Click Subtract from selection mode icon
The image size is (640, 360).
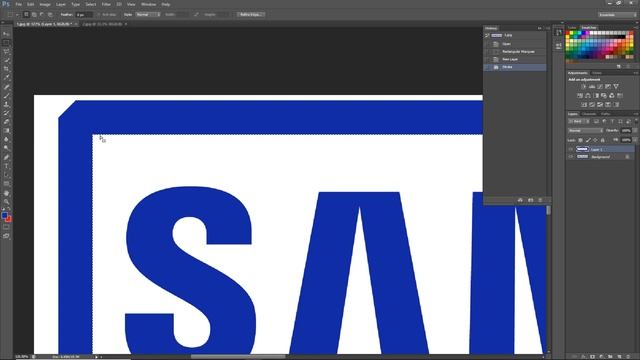42,14
